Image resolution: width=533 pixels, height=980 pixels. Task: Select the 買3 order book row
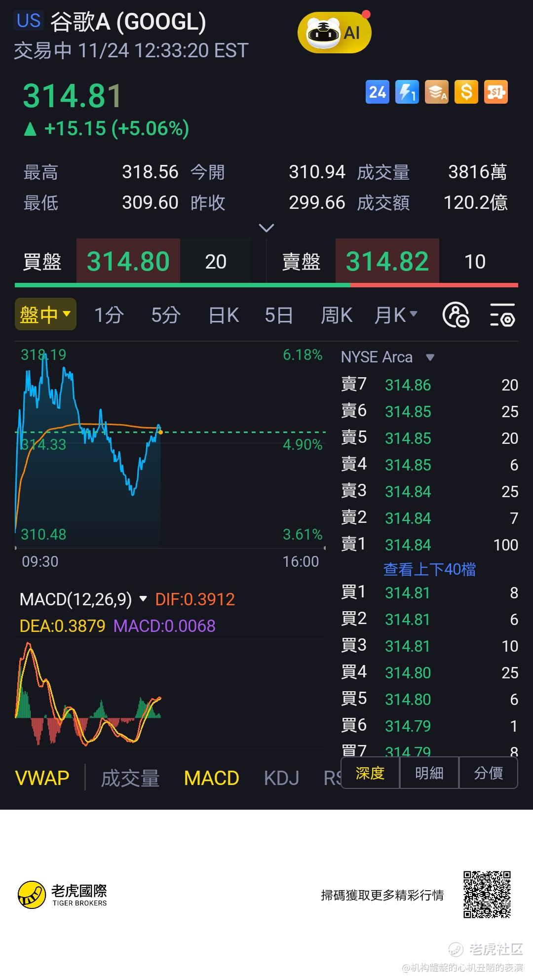[x=429, y=646]
